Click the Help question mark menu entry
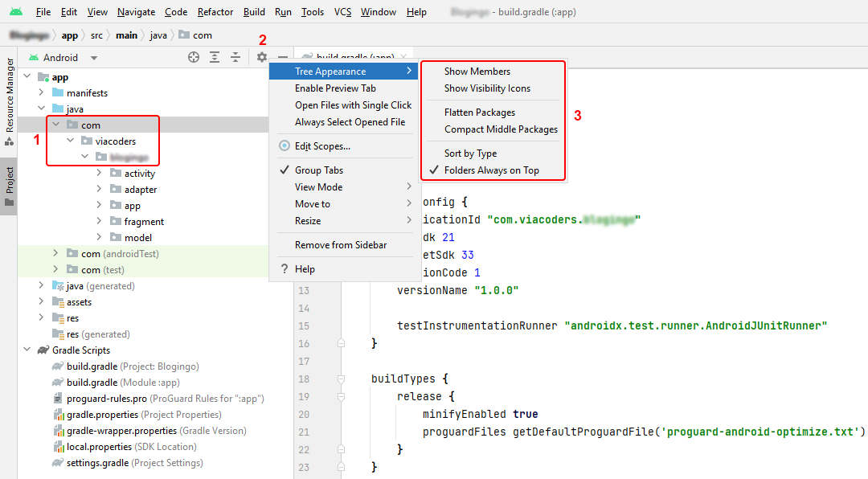868x479 pixels. coord(305,269)
